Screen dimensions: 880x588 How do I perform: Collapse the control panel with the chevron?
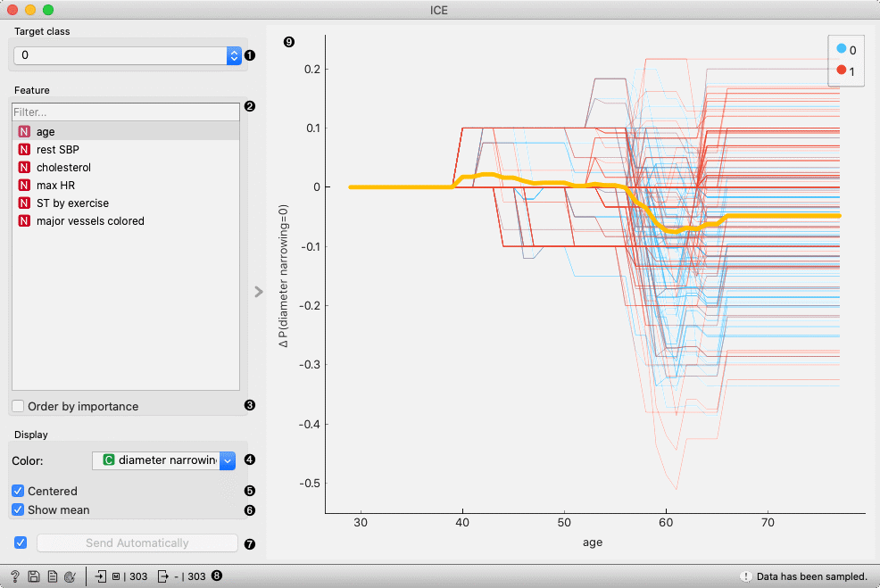(x=258, y=291)
